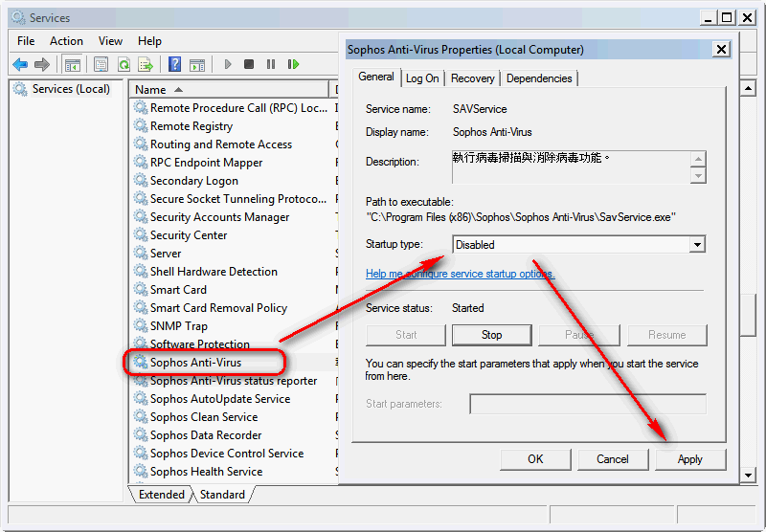Switch to the Log On tab

coord(422,78)
